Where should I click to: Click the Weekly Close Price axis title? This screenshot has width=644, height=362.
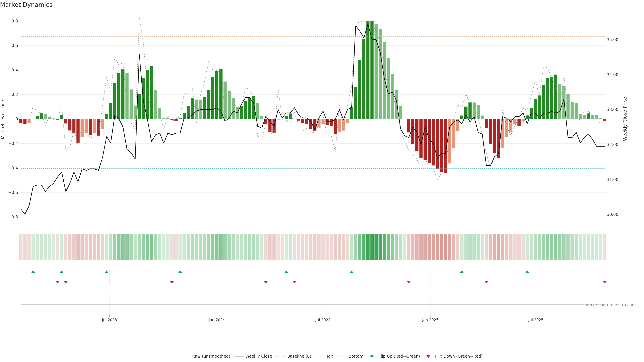625,119
